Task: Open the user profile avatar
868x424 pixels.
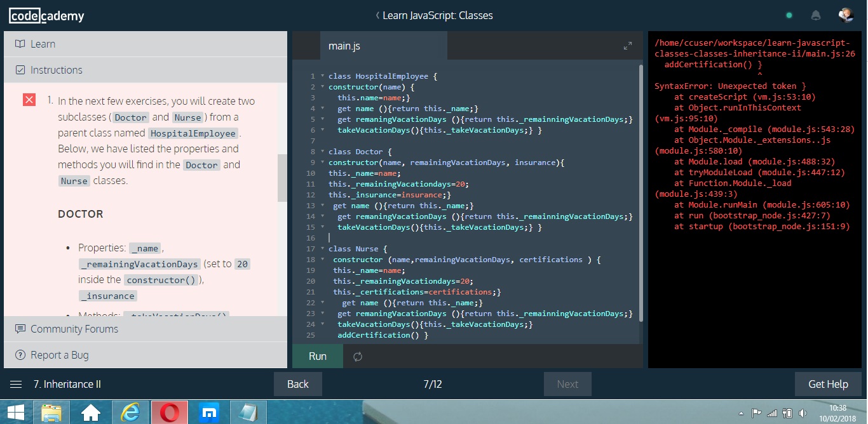Action: click(845, 16)
